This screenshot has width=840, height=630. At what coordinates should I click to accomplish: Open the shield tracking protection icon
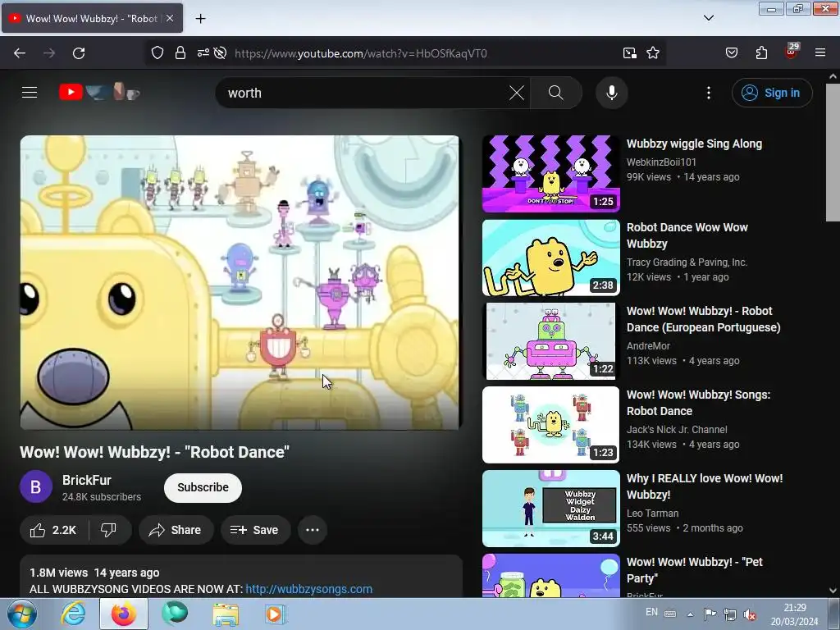pyautogui.click(x=157, y=53)
